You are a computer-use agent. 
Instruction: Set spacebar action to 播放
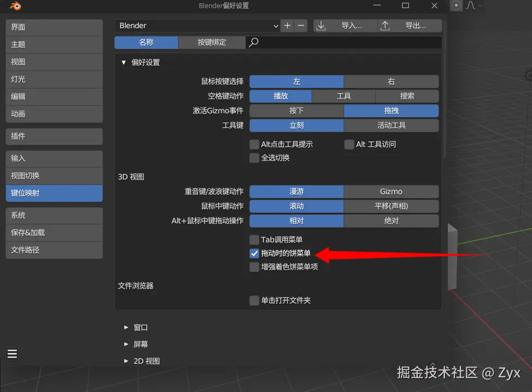click(x=281, y=96)
